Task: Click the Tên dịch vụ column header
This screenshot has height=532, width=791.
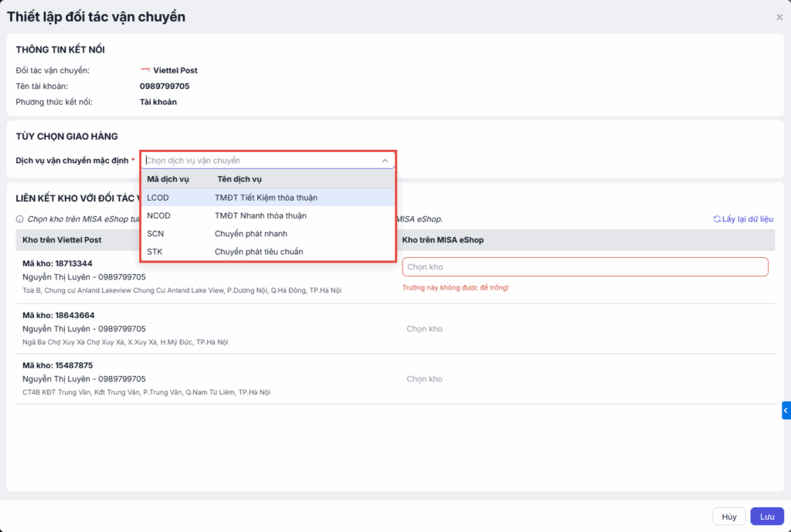Action: (239, 179)
